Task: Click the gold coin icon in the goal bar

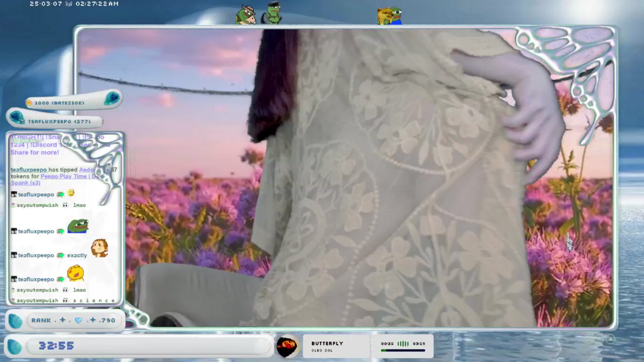Action: [29, 103]
